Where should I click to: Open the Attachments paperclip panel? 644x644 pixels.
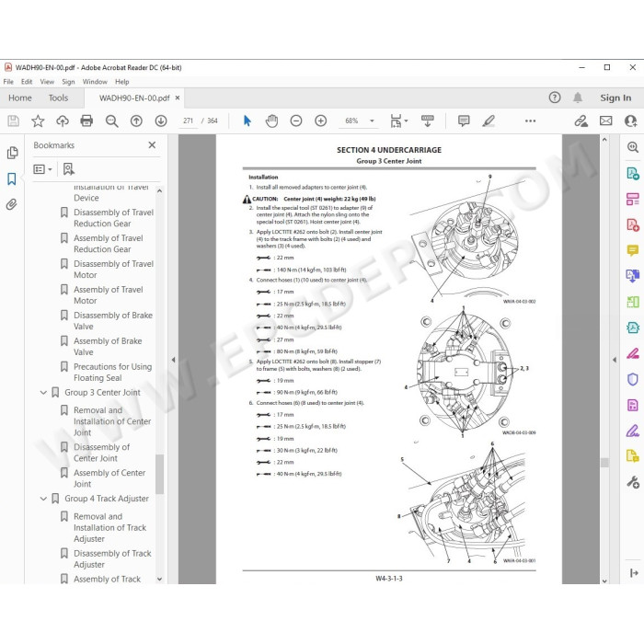pyautogui.click(x=11, y=204)
